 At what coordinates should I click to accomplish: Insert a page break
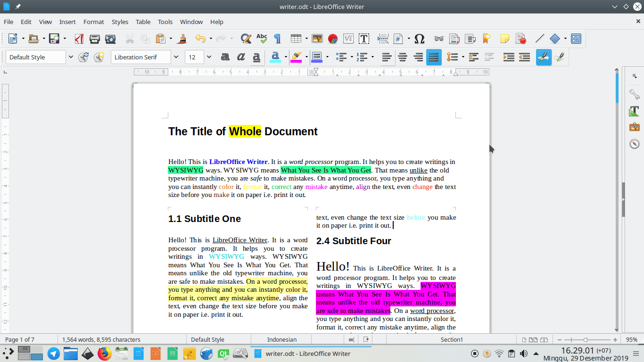[x=383, y=39]
